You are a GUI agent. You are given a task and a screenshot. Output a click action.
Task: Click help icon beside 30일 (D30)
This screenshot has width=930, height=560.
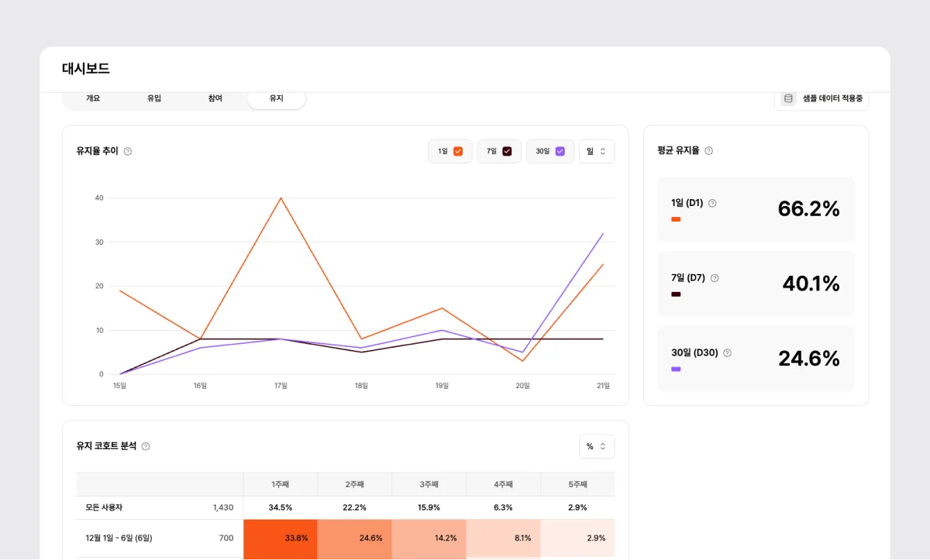[727, 353]
